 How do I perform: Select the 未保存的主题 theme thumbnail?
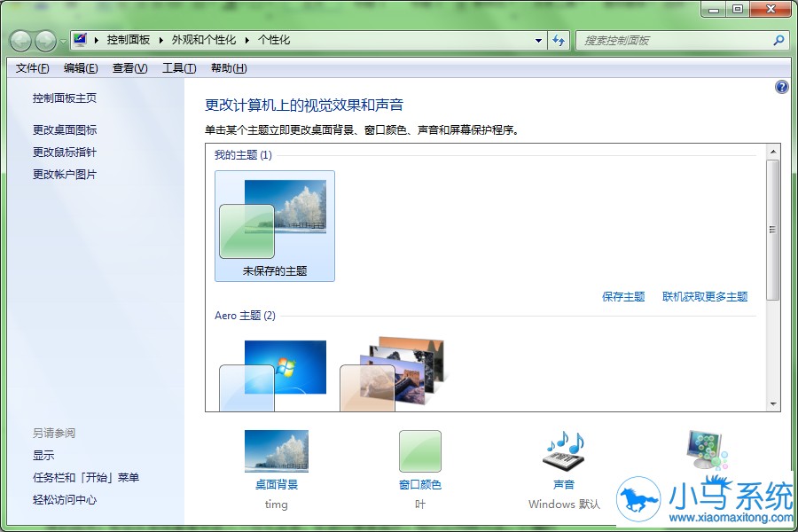tap(275, 226)
